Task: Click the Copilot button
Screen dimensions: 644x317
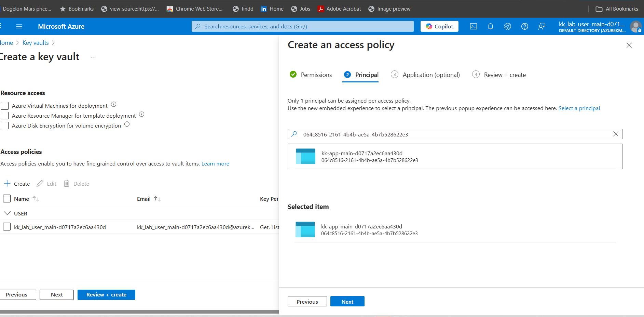Action: (x=439, y=26)
